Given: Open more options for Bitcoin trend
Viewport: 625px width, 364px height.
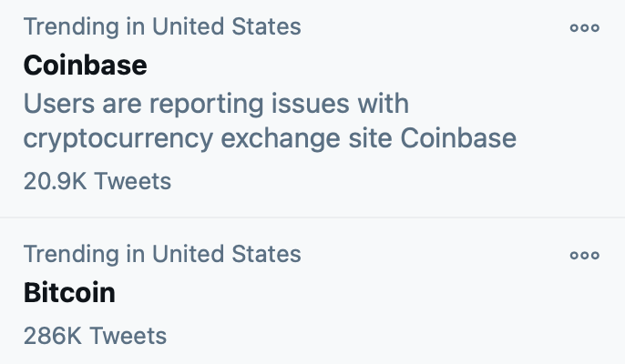Looking at the screenshot, I should [584, 256].
